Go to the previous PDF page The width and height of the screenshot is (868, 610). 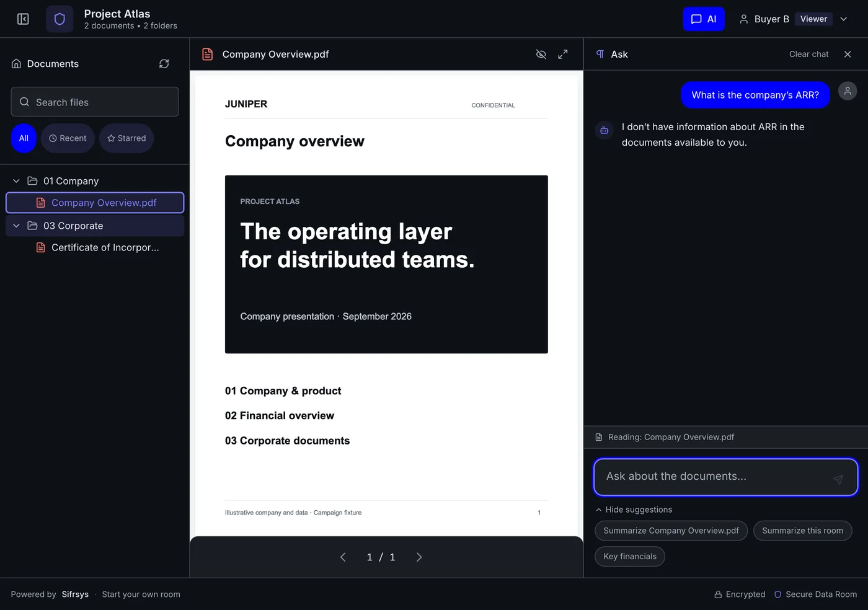[343, 557]
